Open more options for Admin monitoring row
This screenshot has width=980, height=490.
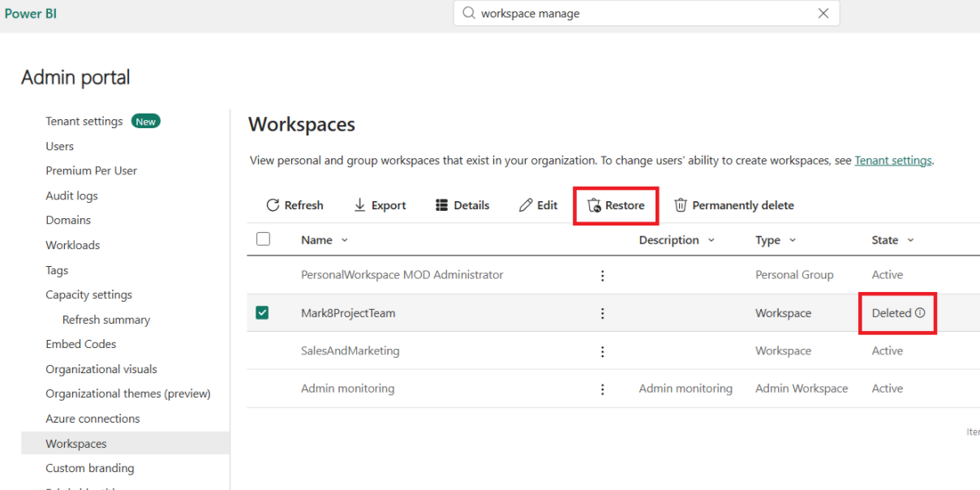coord(602,389)
